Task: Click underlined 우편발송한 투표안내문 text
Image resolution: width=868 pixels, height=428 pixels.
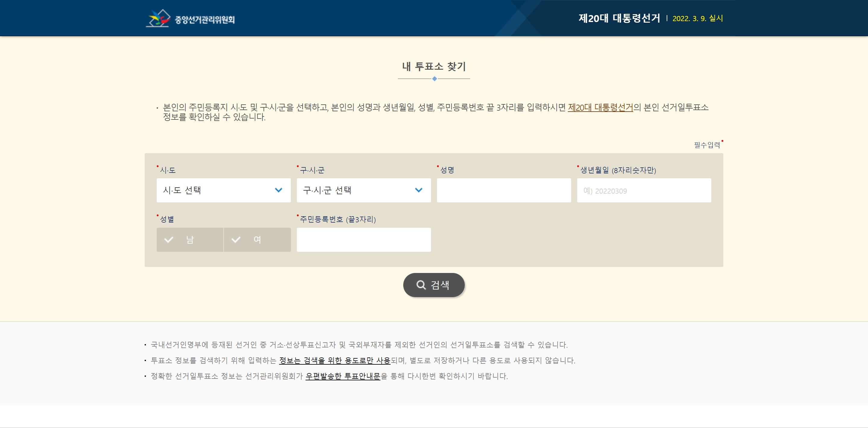Action: (x=343, y=376)
